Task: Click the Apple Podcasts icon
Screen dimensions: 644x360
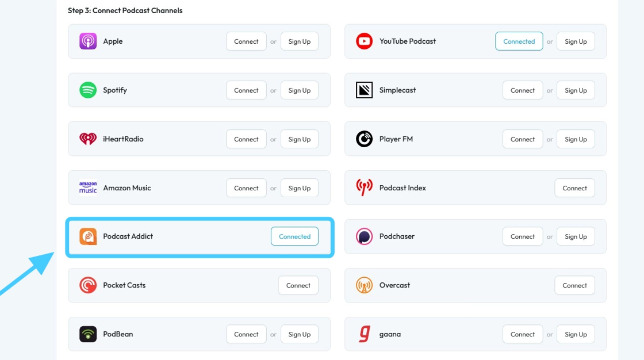Action: [x=88, y=41]
